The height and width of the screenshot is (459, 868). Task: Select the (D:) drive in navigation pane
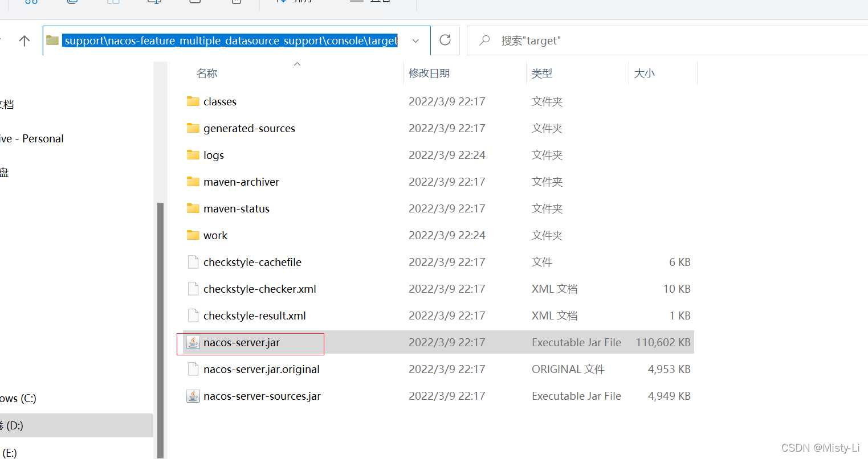pyautogui.click(x=76, y=425)
